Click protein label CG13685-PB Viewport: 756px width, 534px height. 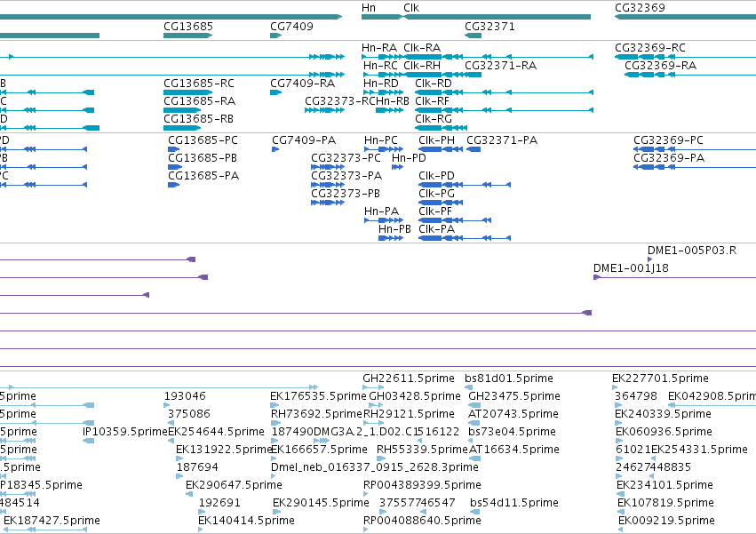point(203,158)
